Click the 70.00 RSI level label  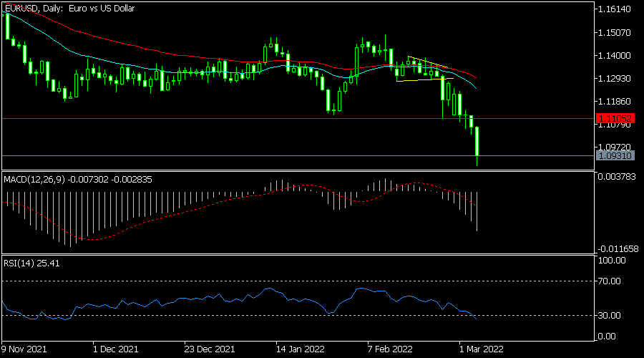point(610,281)
